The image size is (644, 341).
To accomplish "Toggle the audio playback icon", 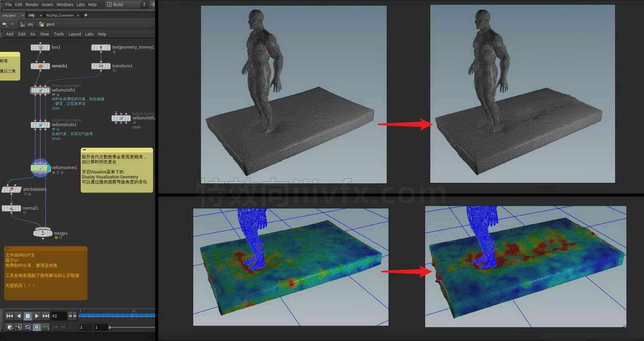I will click(19, 327).
